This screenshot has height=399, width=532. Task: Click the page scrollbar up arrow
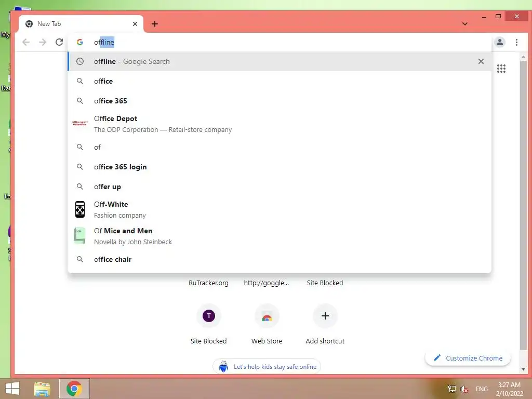tap(523, 57)
